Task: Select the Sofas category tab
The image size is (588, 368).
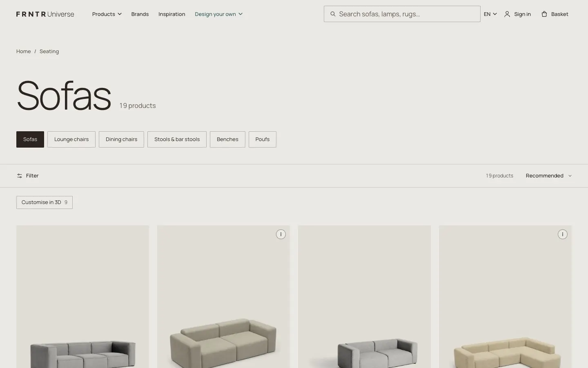Action: point(30,139)
